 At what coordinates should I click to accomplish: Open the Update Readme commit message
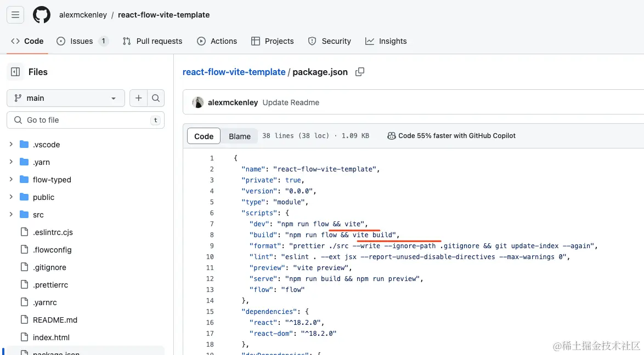[291, 102]
